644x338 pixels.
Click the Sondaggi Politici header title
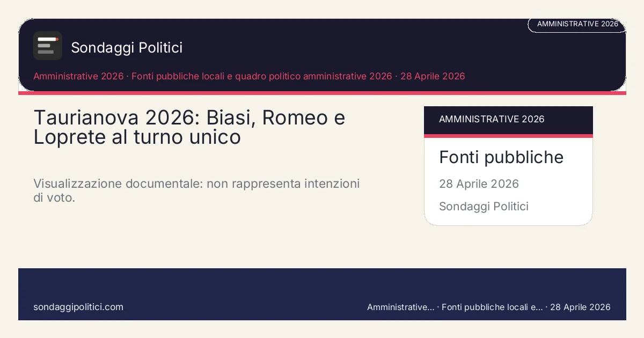tap(127, 48)
